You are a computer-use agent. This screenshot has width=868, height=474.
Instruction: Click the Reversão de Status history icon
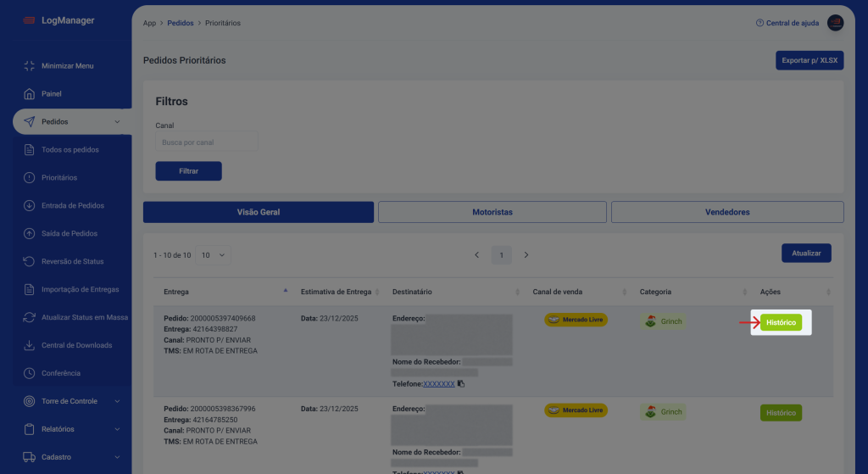pos(29,261)
